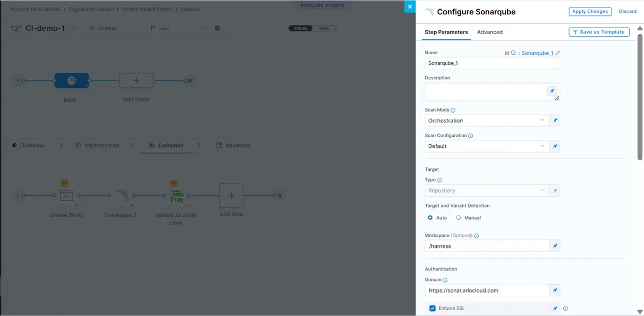
Task: Uncheck Enforce SSL checkbox
Action: [x=433, y=308]
